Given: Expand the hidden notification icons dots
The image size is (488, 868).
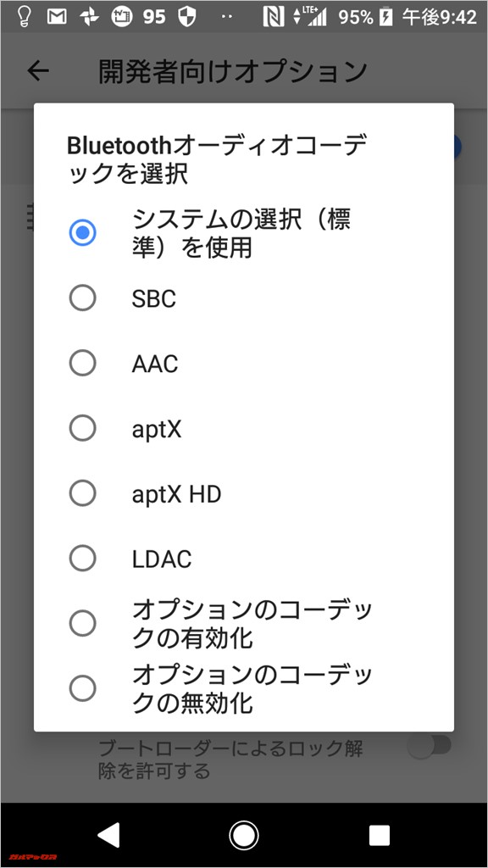Looking at the screenshot, I should [x=225, y=14].
